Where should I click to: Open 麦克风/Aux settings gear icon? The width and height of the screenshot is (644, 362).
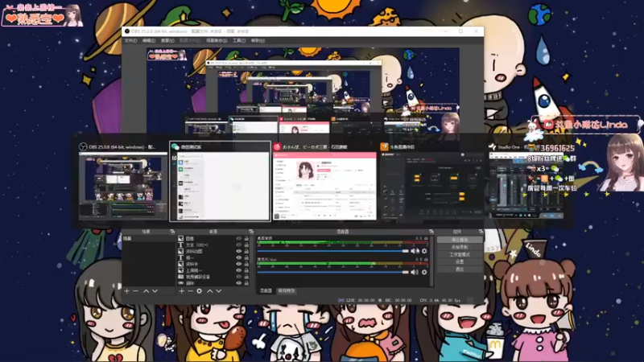424,272
